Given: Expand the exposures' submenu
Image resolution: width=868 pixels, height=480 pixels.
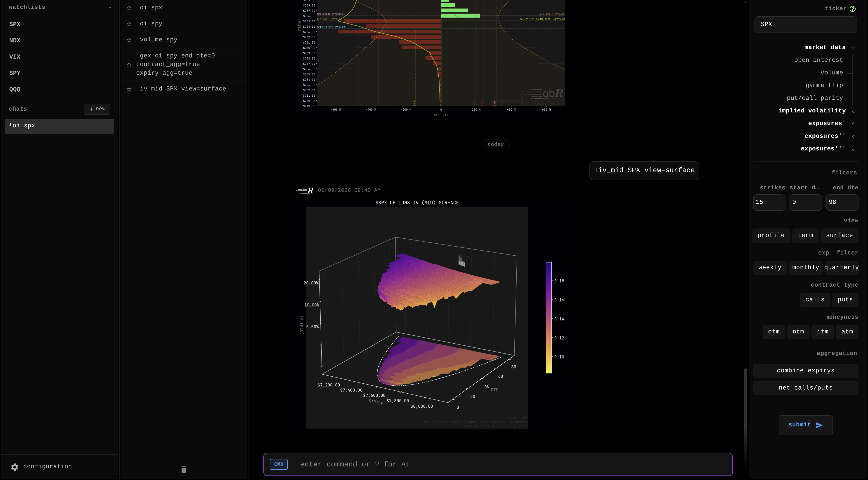Looking at the screenshot, I should pos(853,124).
